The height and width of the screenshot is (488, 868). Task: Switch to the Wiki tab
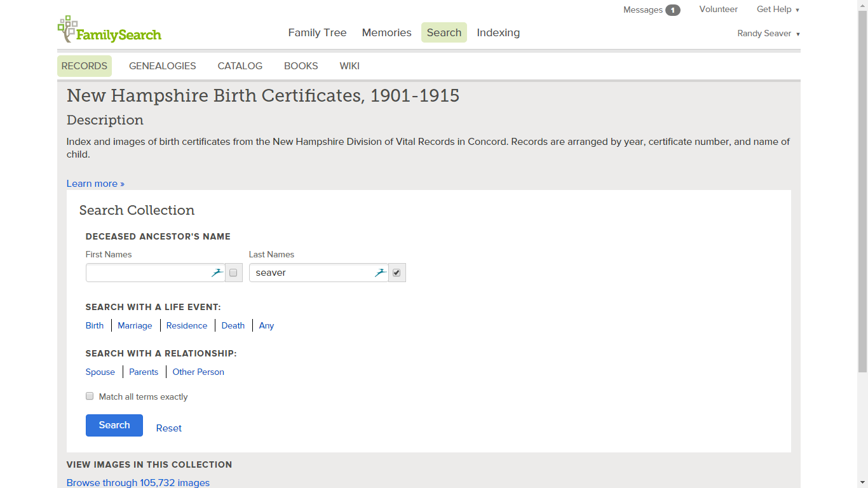click(x=349, y=66)
